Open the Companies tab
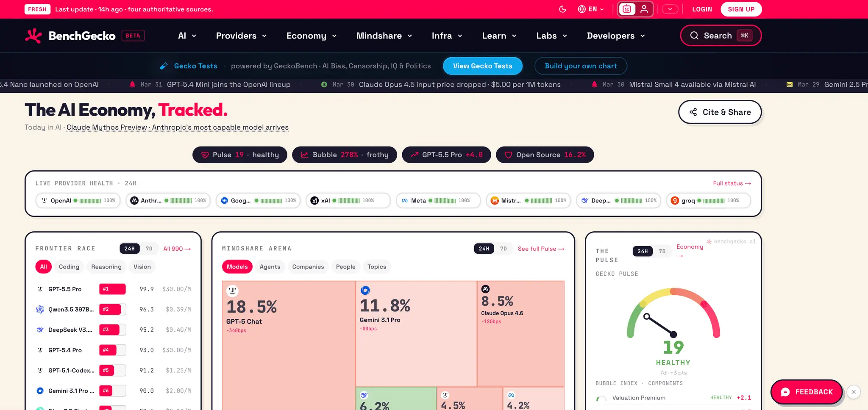 coord(308,267)
